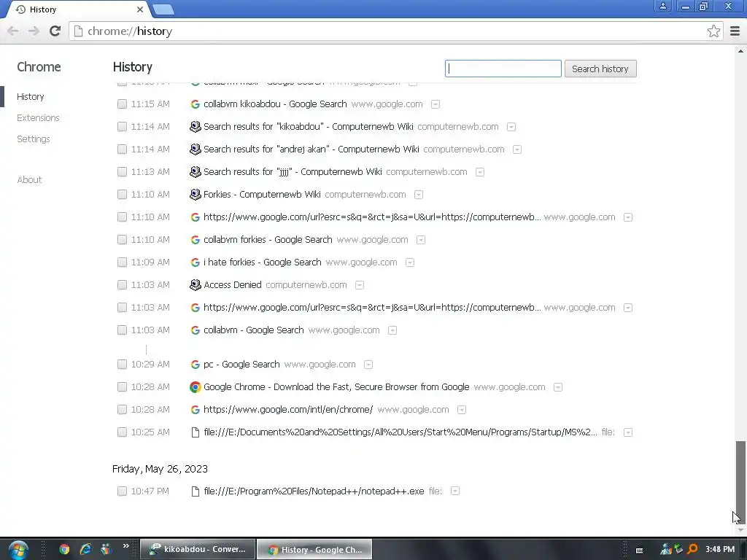
Task: Click file icon beside notepad++.exe entry
Action: point(195,491)
